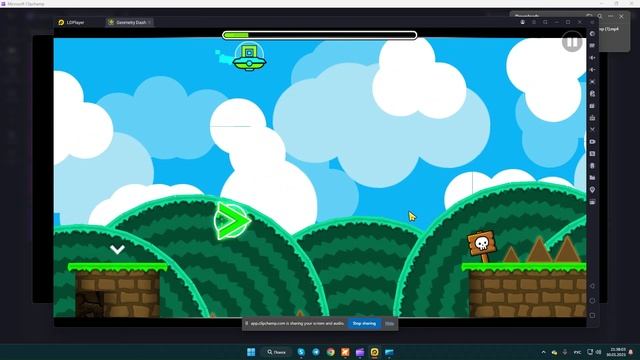Click the taskbar search box
The image size is (640, 360).
[x=277, y=352]
